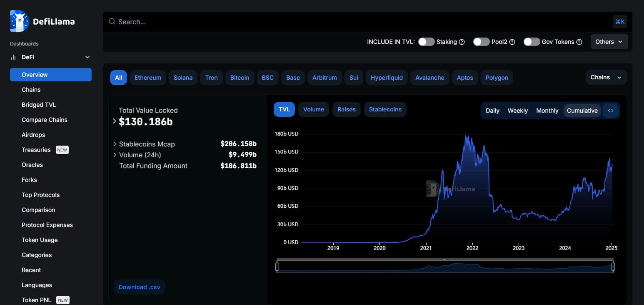
Task: Click the left range slider handle
Action: pos(277,267)
